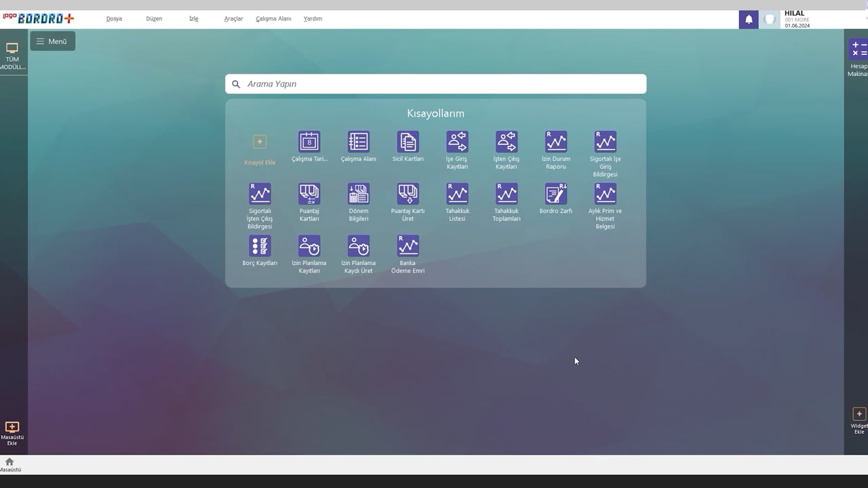Click the Logo Bordro+ logo
This screenshot has width=868, height=488.
coord(39,18)
